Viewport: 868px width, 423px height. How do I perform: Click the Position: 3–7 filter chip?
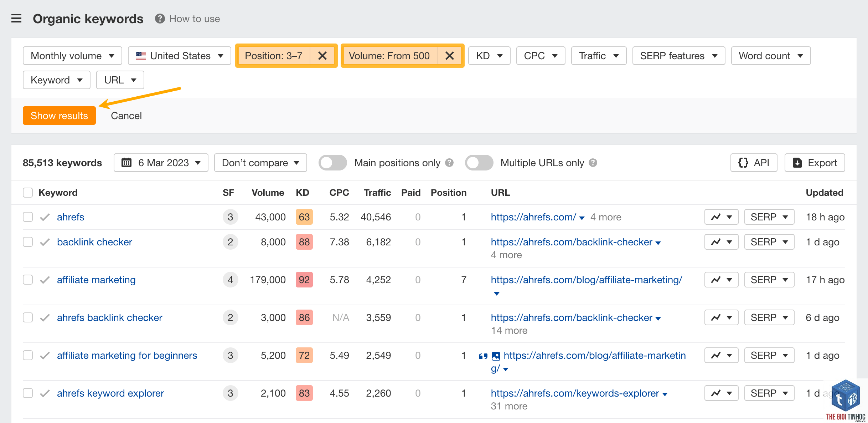pyautogui.click(x=274, y=56)
